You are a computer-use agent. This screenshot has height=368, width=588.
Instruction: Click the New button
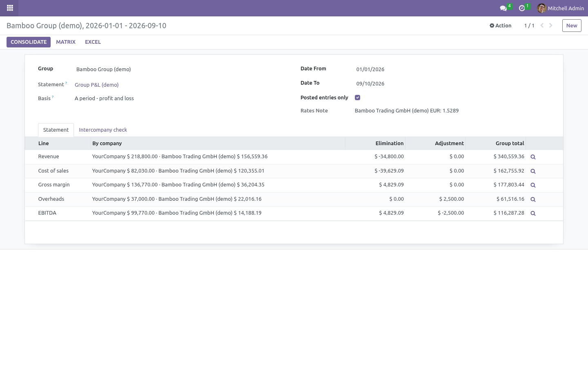(x=572, y=25)
